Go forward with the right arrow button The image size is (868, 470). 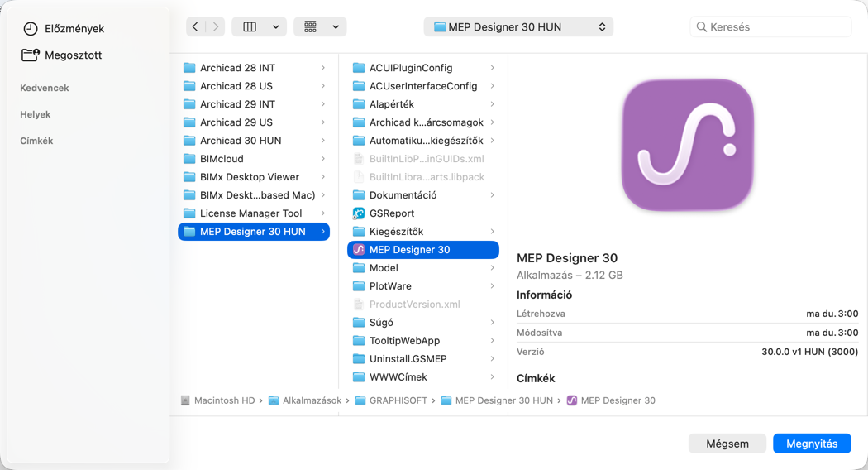pyautogui.click(x=215, y=26)
